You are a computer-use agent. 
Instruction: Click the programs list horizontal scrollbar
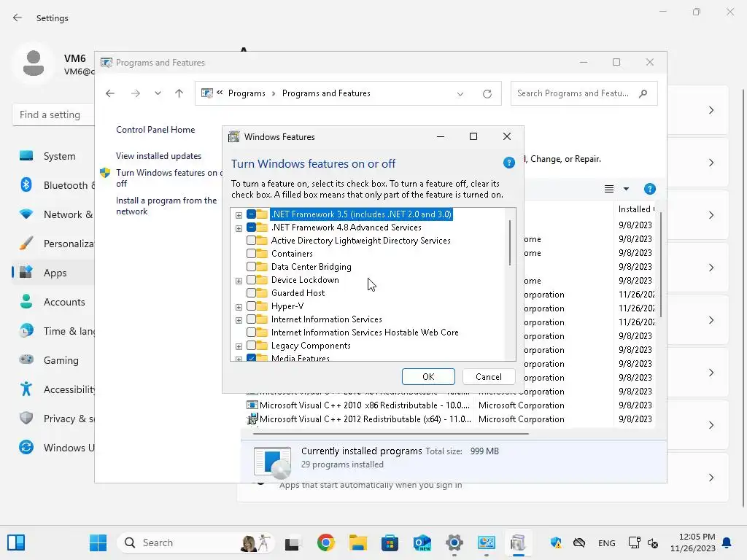391,434
